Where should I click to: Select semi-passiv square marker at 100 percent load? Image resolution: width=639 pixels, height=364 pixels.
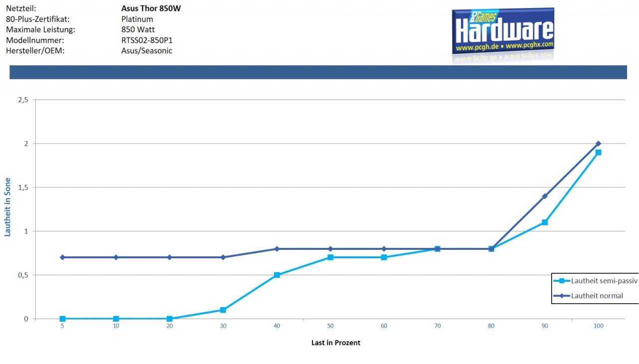click(x=598, y=152)
